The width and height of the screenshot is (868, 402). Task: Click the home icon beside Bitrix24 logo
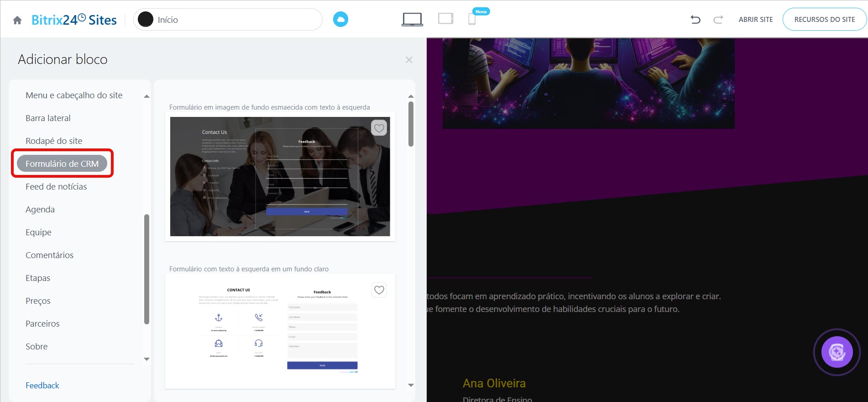(17, 20)
